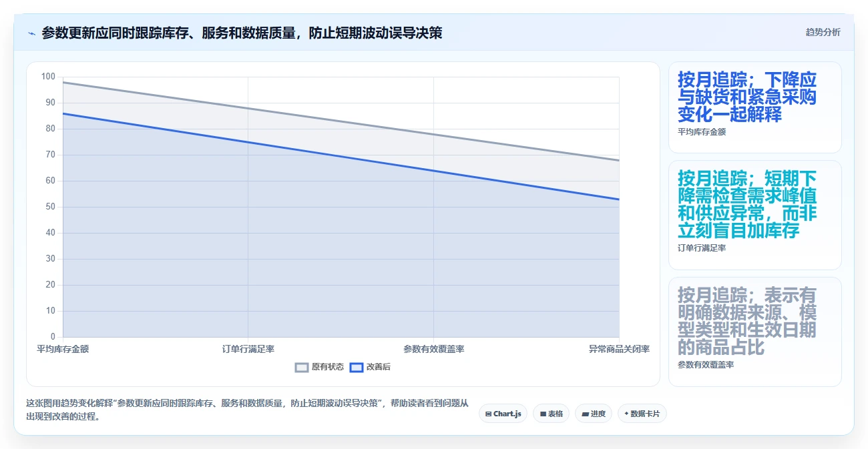Click the y-axis value 100
This screenshot has width=868, height=449.
[x=48, y=77]
